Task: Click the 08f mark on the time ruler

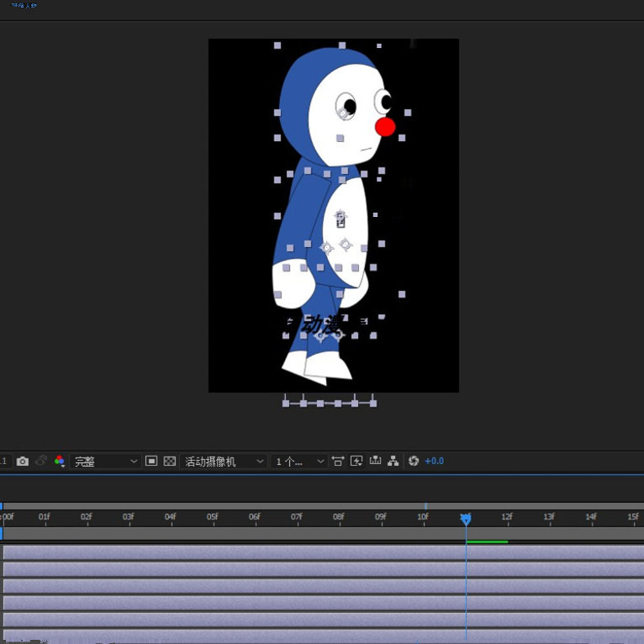Action: tap(339, 517)
